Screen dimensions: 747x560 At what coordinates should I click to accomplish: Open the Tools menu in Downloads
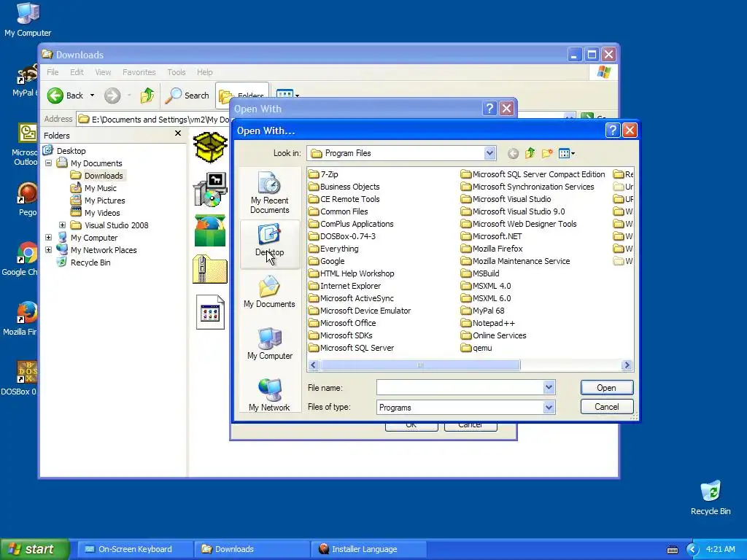point(177,72)
